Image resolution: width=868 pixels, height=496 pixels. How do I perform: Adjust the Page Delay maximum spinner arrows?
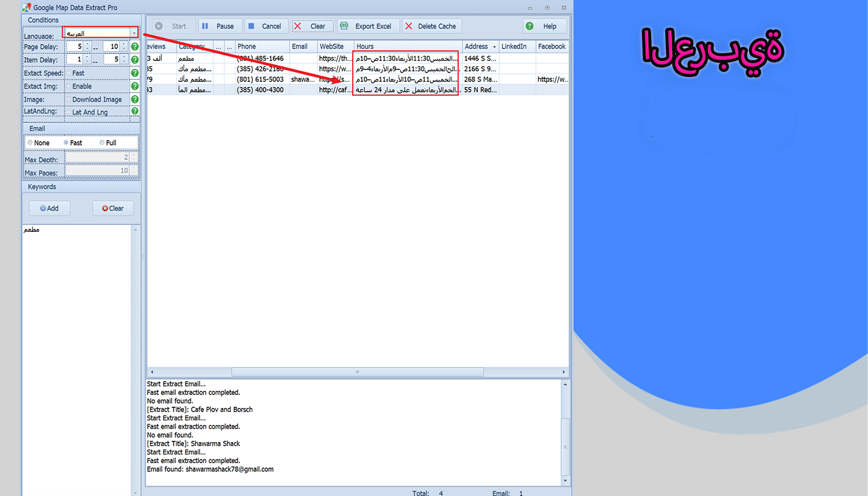point(123,46)
